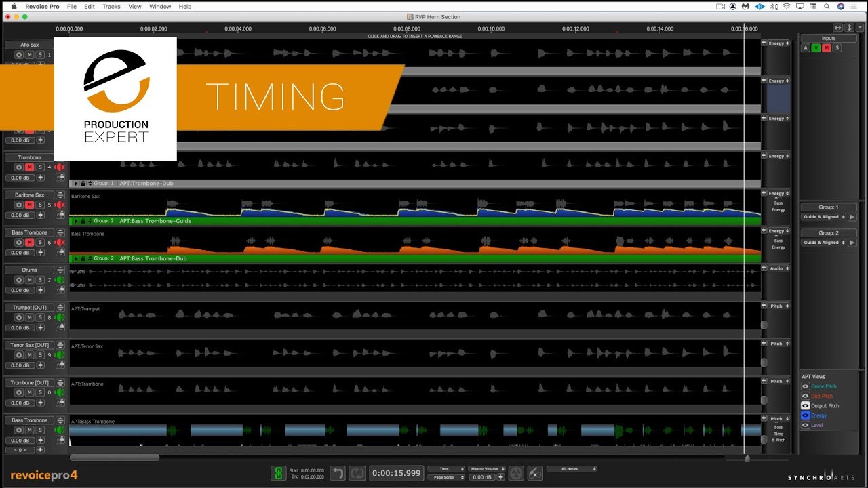Viewport: 868px width, 488px height.
Task: Click play triangle on APT:Bass Trombone-Guide bar
Action: point(76,221)
